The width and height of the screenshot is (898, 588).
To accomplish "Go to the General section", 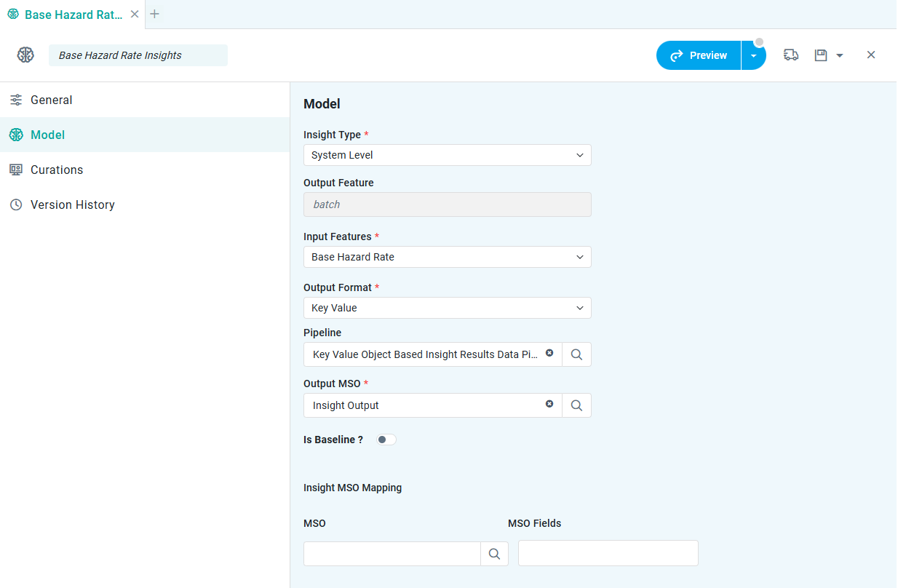I will [x=145, y=100].
